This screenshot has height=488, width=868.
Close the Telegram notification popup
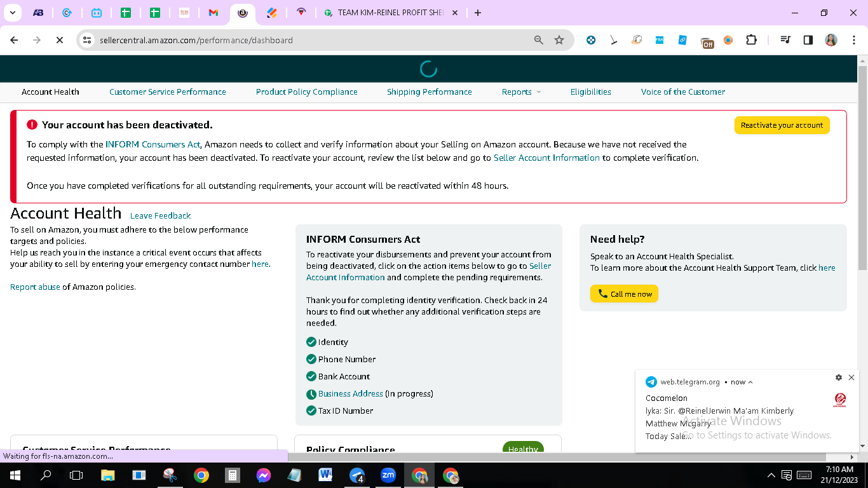851,377
